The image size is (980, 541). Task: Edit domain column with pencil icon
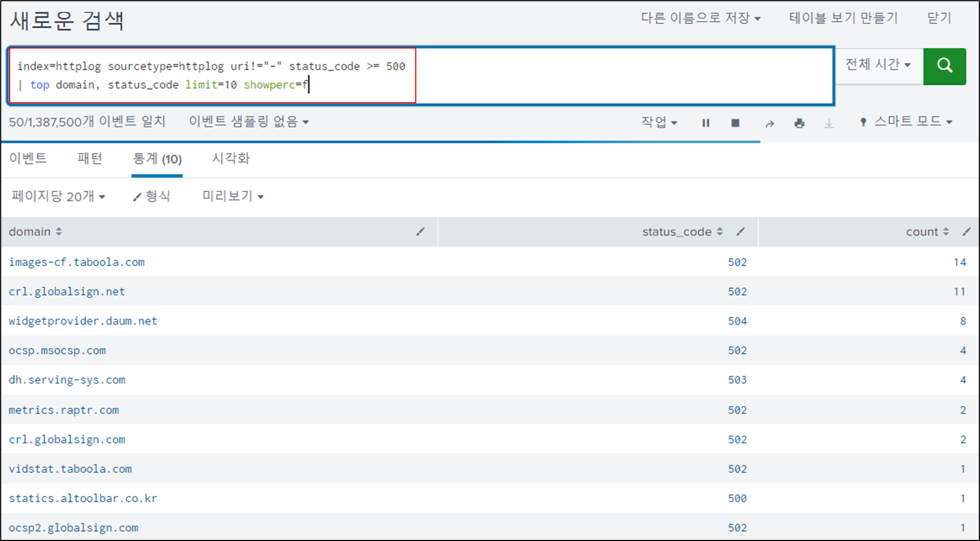(x=420, y=231)
